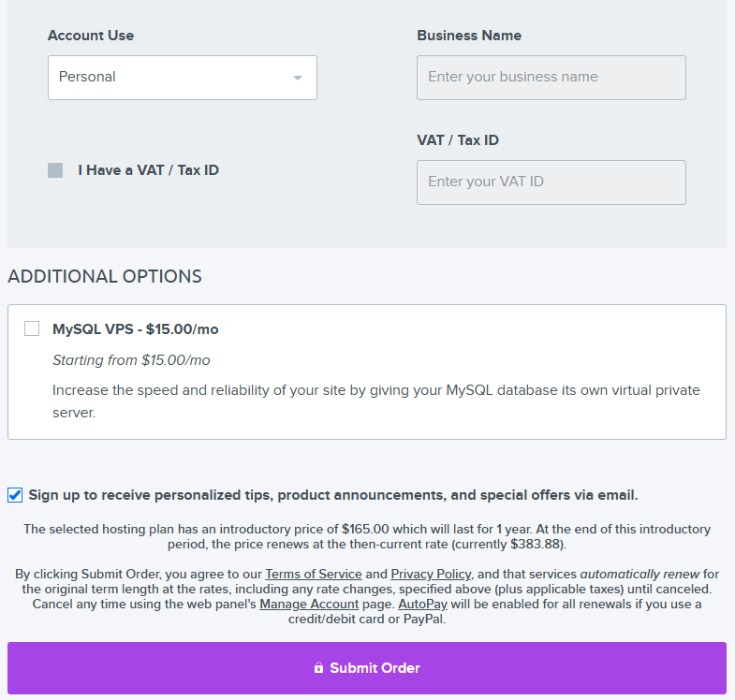This screenshot has width=735, height=700.
Task: Open the Terms of Service link
Action: 314,574
